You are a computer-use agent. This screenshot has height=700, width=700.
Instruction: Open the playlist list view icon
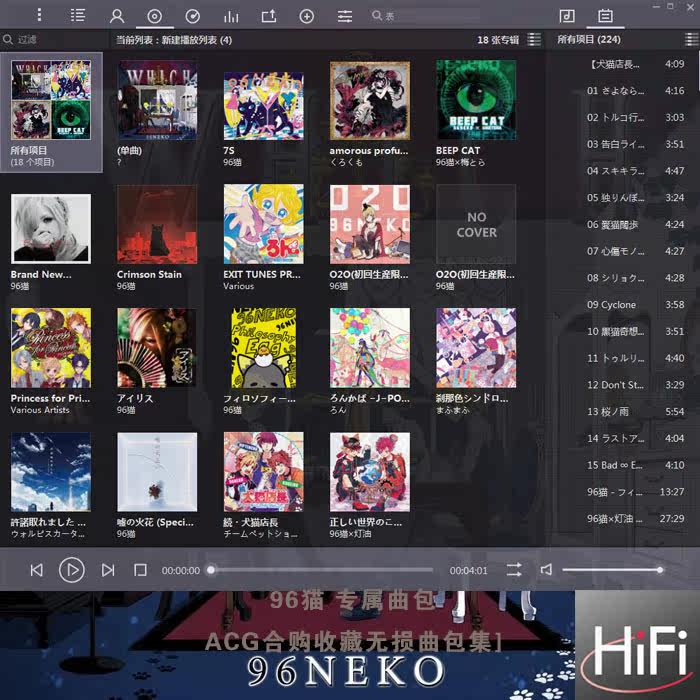78,16
